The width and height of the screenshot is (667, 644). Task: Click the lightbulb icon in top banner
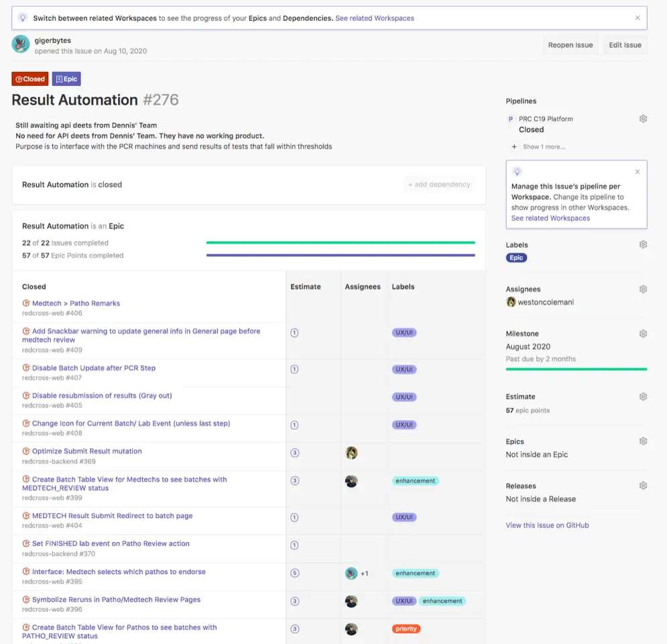tap(23, 17)
